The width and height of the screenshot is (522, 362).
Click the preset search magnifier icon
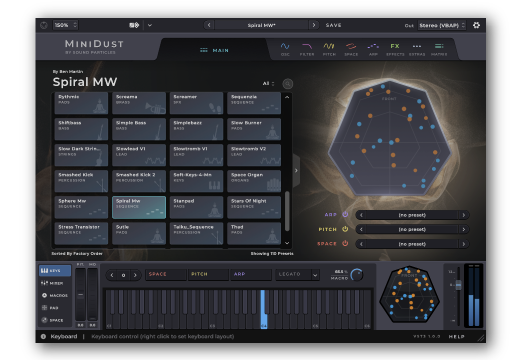pyautogui.click(x=288, y=84)
